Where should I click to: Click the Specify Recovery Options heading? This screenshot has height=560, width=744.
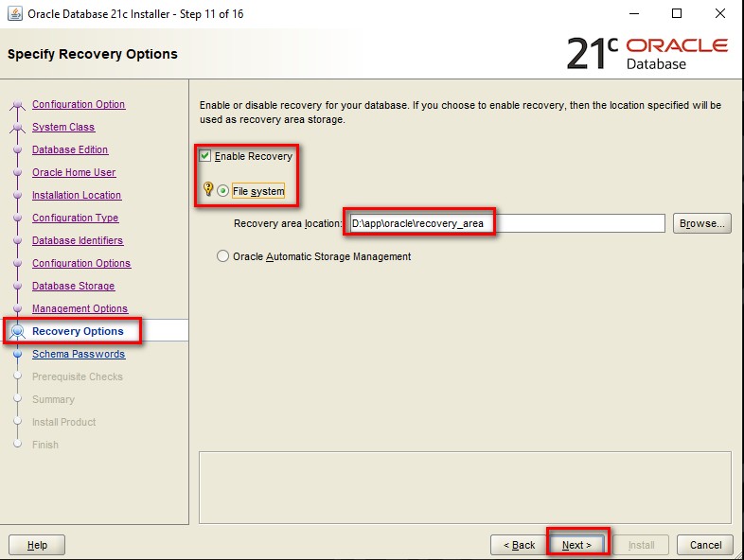(x=93, y=54)
